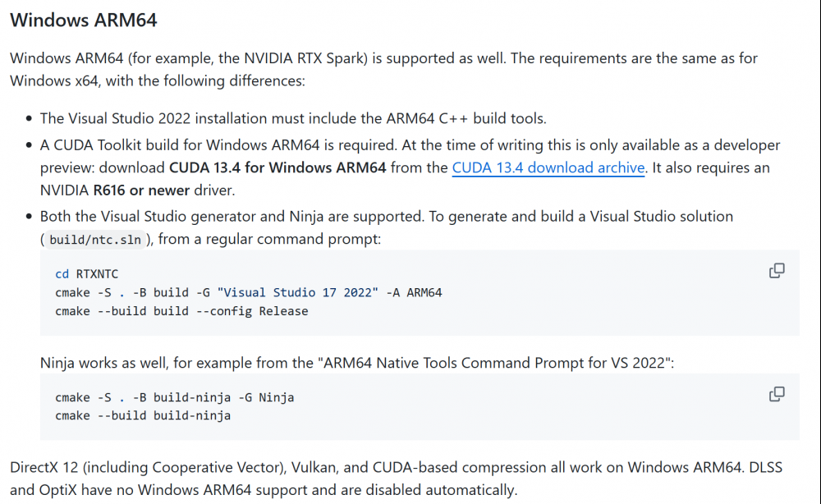The width and height of the screenshot is (821, 504).
Task: Click the 'cd RTXNTC' command line
Action: tap(87, 273)
